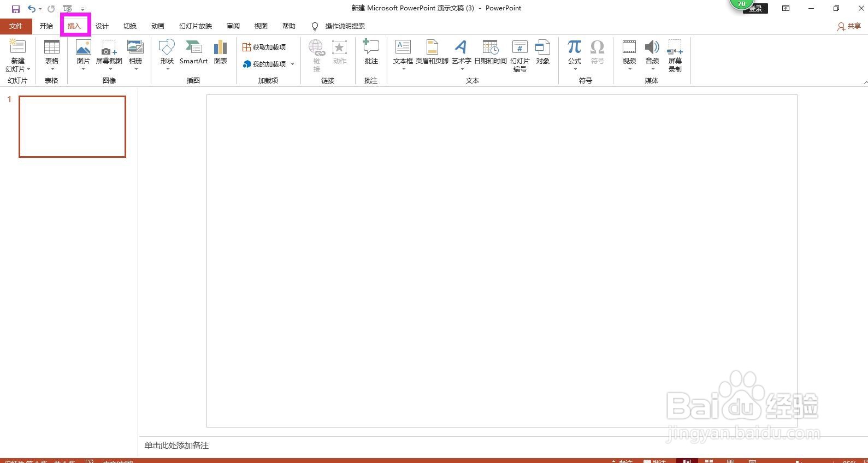
Task: Add a 批注 (Comment)
Action: click(371, 52)
